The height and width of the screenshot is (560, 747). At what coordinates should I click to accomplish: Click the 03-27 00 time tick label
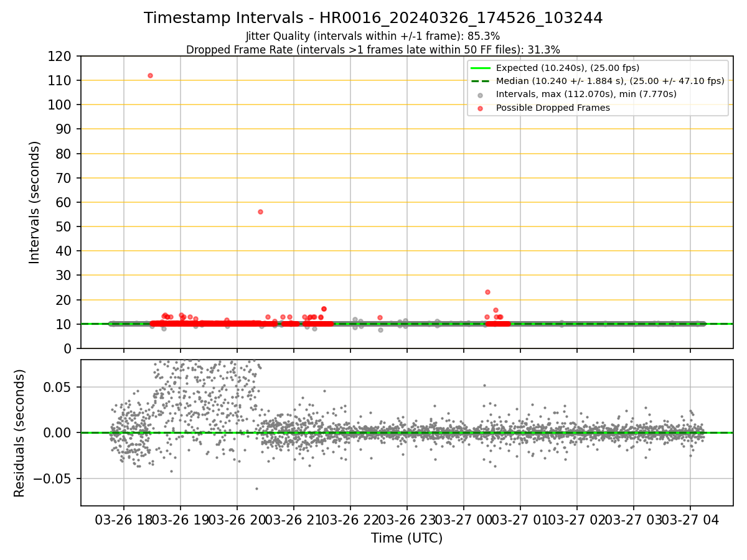coord(463,520)
